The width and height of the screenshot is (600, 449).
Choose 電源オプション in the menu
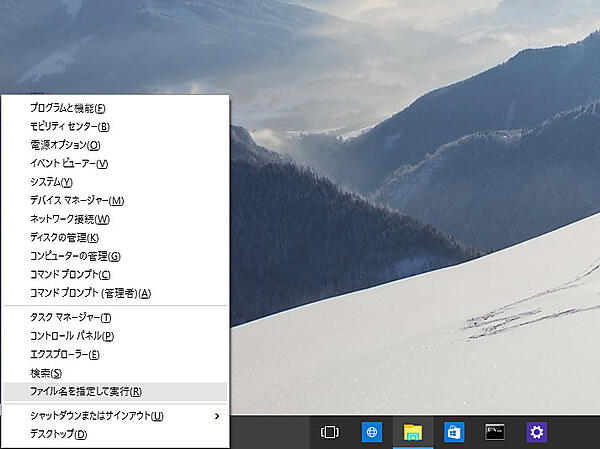coord(65,145)
